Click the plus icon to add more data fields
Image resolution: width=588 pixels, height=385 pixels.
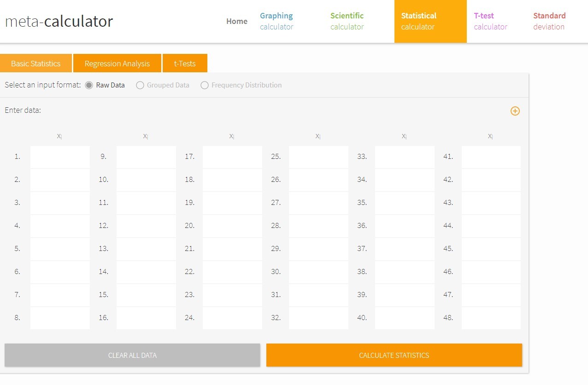[x=515, y=111]
